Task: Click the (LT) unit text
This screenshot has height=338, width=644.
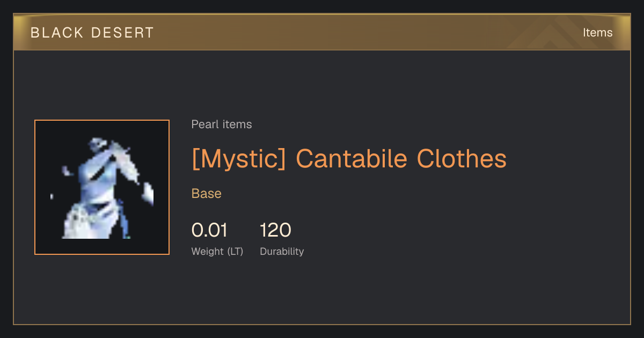Action: coord(235,251)
